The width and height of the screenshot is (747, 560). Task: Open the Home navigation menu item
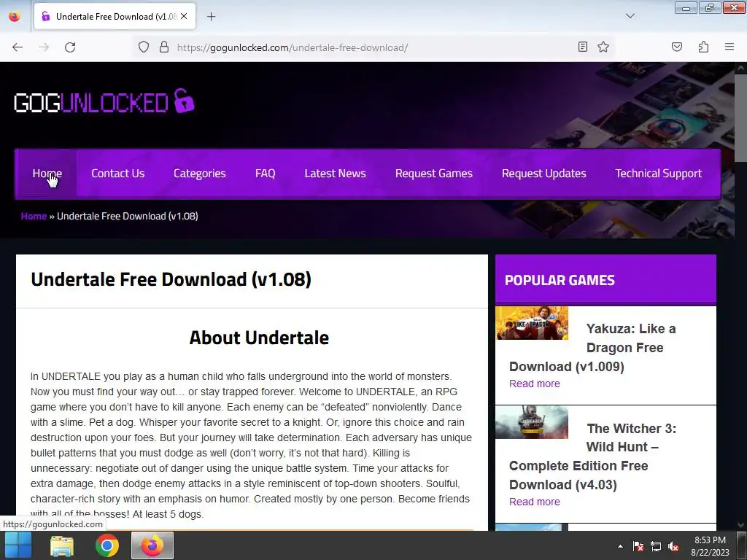[x=47, y=174]
